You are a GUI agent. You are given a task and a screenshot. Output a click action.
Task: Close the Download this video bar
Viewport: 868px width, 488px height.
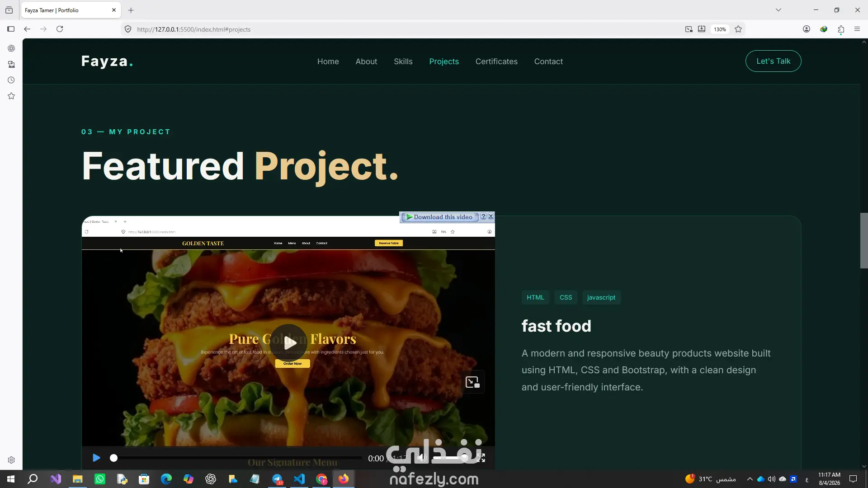[491, 217]
